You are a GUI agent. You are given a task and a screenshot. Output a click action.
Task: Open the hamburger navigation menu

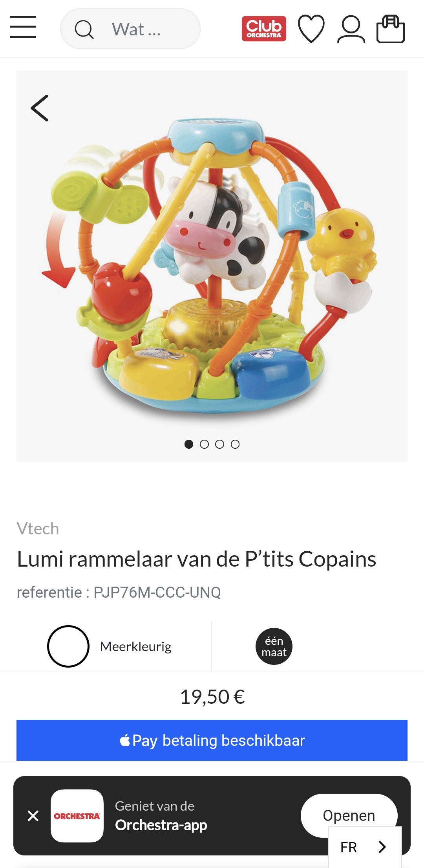click(x=23, y=27)
